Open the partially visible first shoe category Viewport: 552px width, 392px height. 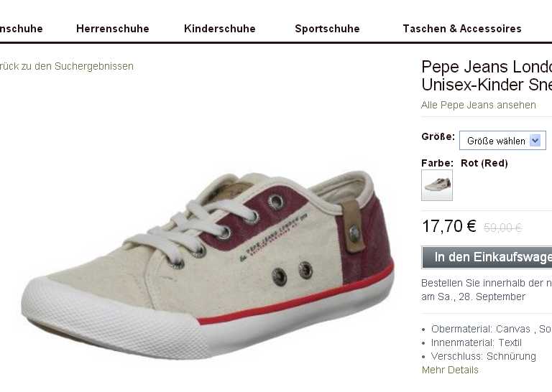pos(21,29)
